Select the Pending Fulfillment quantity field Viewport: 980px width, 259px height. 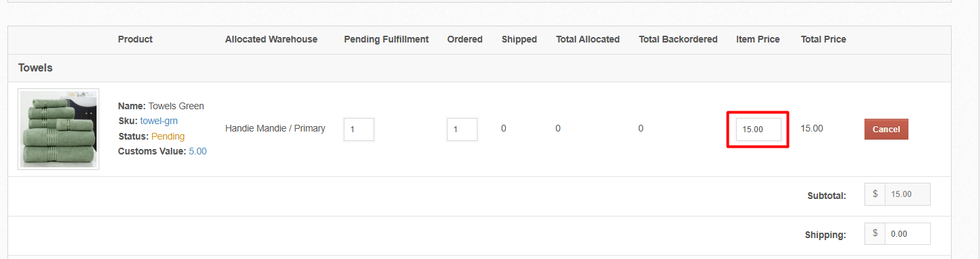359,129
